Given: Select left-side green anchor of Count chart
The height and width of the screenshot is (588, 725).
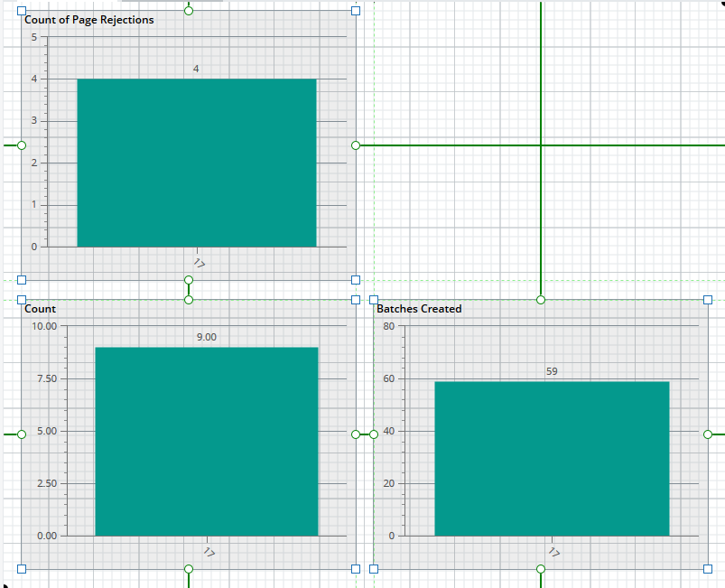Looking at the screenshot, I should click(22, 434).
